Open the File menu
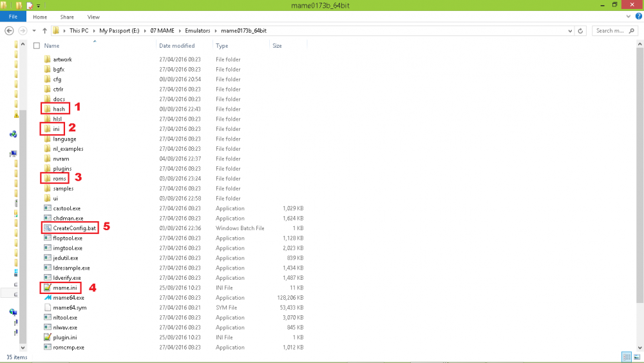 pos(13,17)
